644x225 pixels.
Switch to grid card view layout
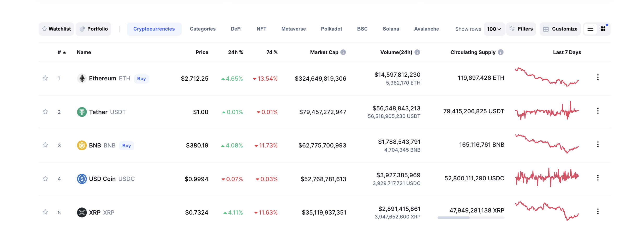[x=603, y=29]
